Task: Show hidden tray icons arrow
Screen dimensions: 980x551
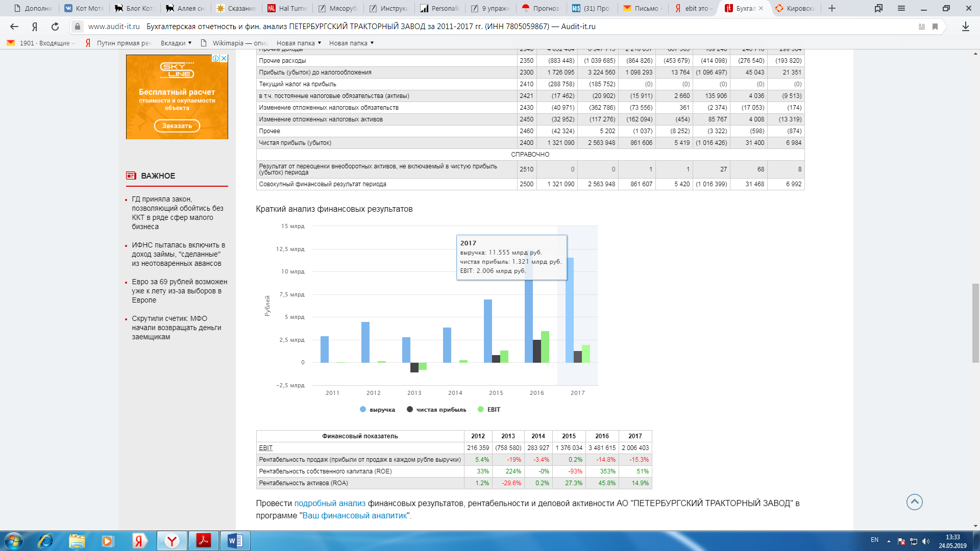Action: pyautogui.click(x=889, y=541)
